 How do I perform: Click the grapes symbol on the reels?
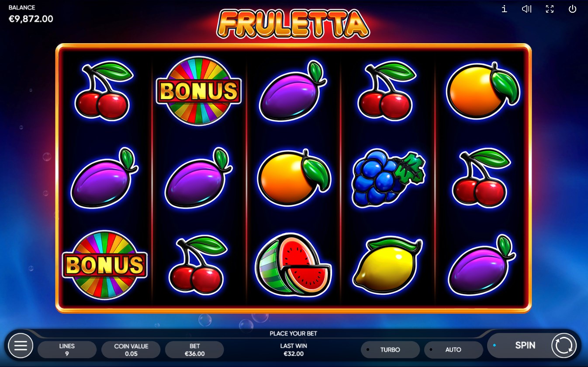(x=388, y=178)
